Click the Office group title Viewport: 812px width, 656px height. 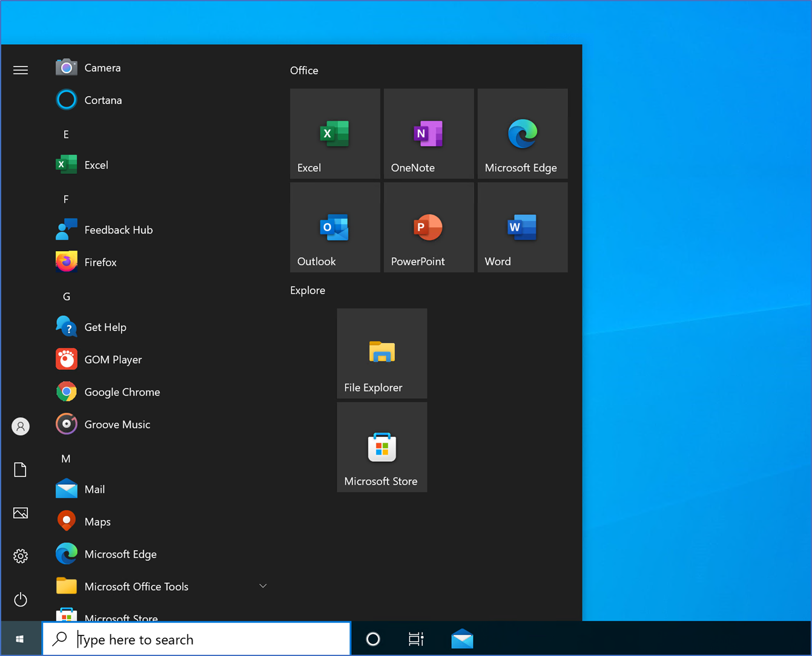(304, 71)
